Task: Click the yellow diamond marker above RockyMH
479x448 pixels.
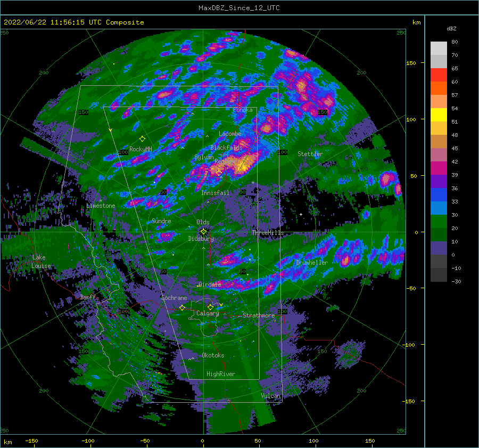Action: (142, 139)
